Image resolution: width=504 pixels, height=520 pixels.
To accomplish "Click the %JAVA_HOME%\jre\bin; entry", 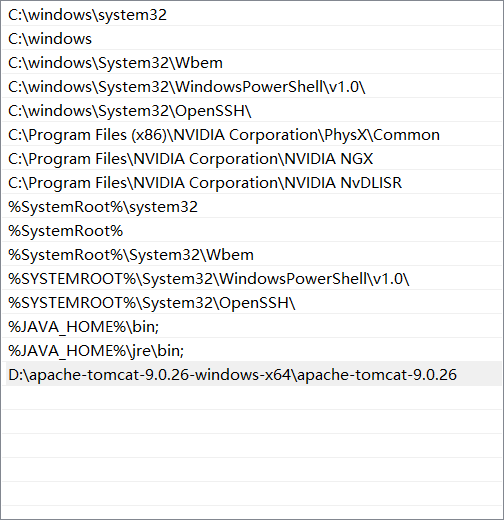I will coord(252,351).
